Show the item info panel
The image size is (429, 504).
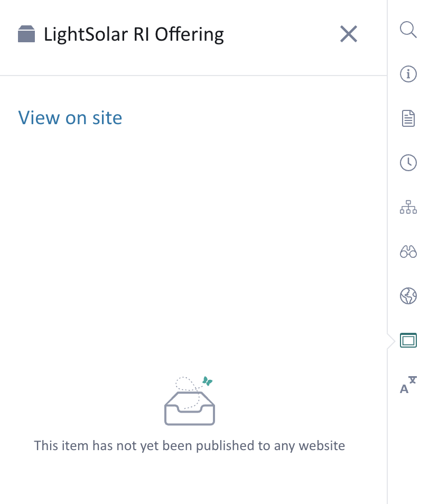click(x=408, y=74)
